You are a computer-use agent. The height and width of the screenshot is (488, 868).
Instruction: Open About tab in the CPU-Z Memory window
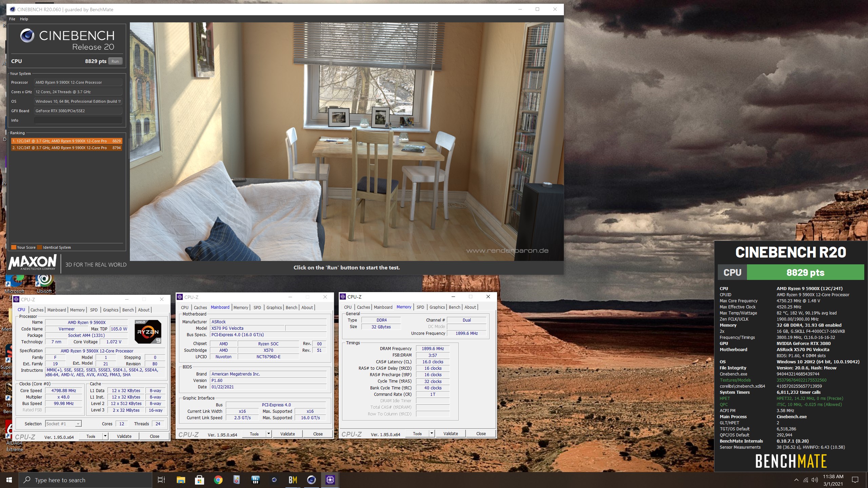coord(470,307)
